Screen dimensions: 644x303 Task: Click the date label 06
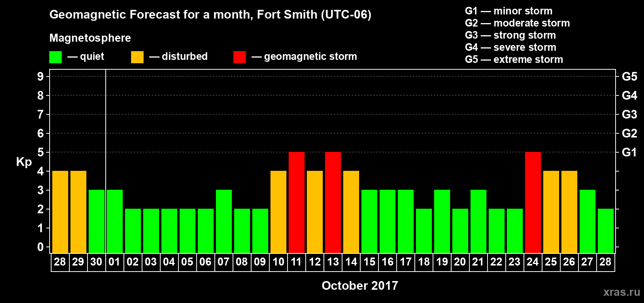click(205, 262)
